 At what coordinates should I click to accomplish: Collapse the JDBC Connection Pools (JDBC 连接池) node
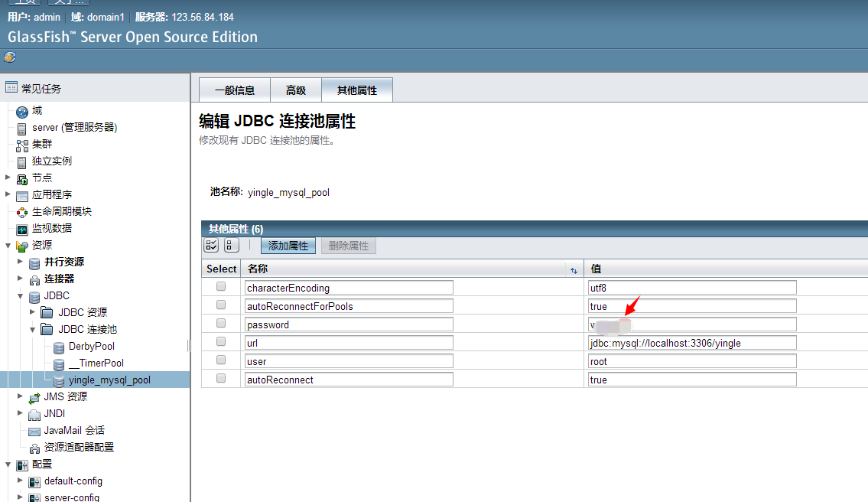(32, 330)
